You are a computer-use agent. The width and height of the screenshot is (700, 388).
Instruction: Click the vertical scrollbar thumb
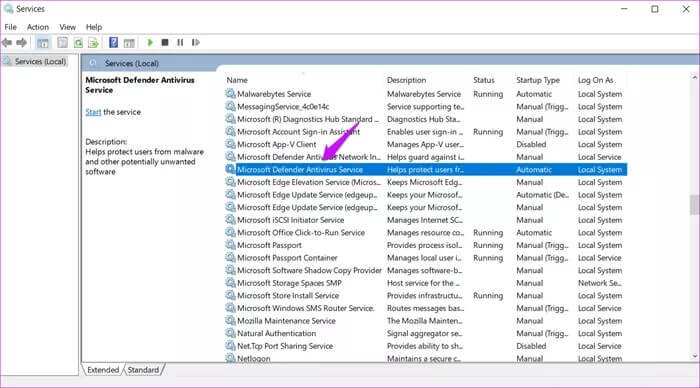click(694, 204)
